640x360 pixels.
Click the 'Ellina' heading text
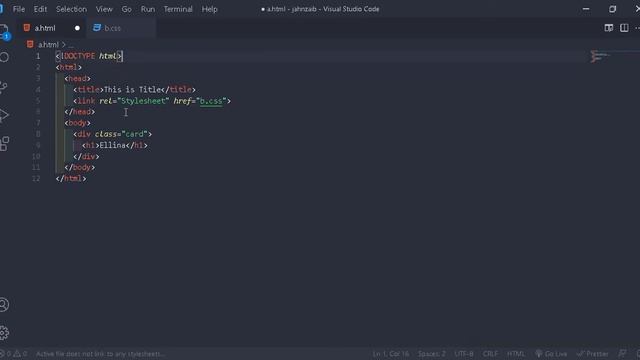click(112, 145)
